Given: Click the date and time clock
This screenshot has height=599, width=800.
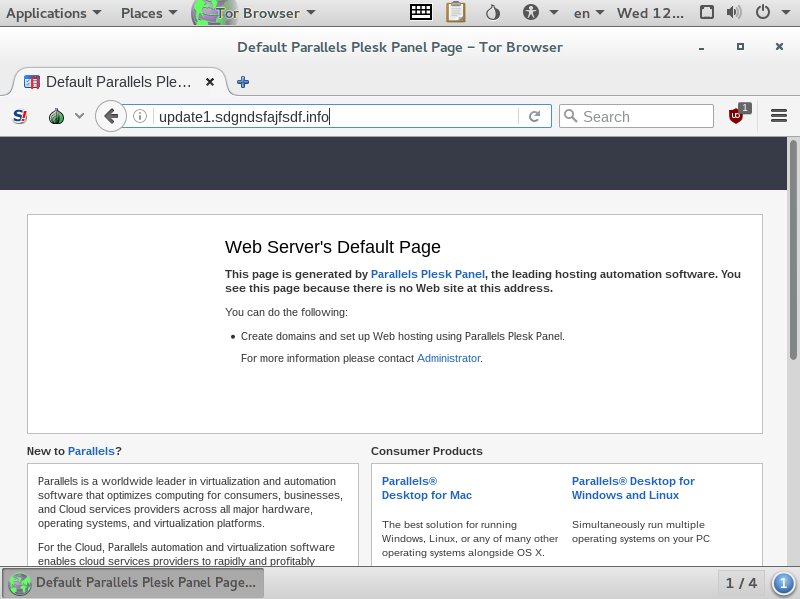Looking at the screenshot, I should tap(650, 13).
